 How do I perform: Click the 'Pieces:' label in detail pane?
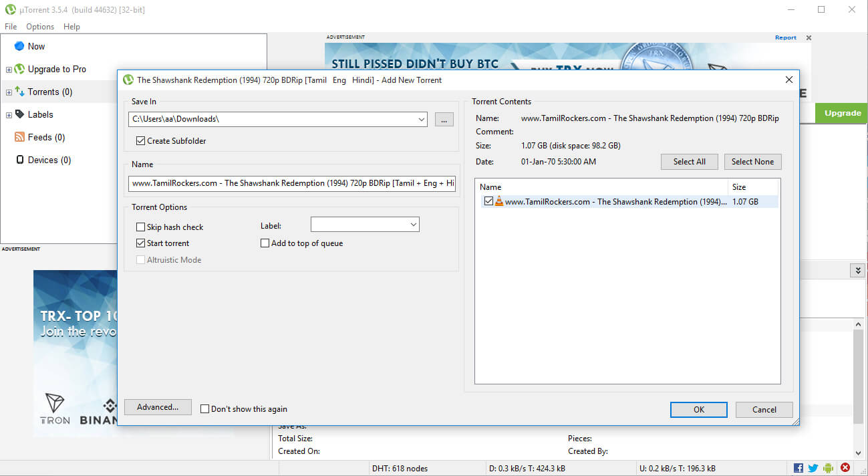click(581, 439)
